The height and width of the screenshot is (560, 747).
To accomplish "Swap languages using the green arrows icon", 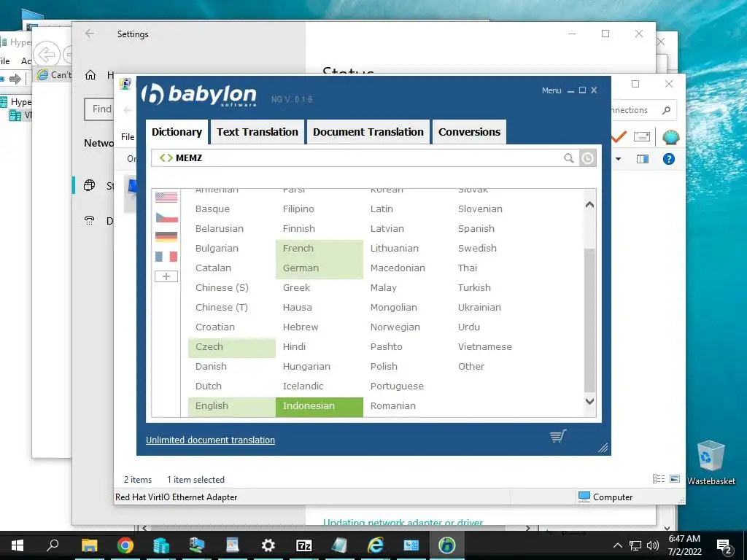I will 166,157.
